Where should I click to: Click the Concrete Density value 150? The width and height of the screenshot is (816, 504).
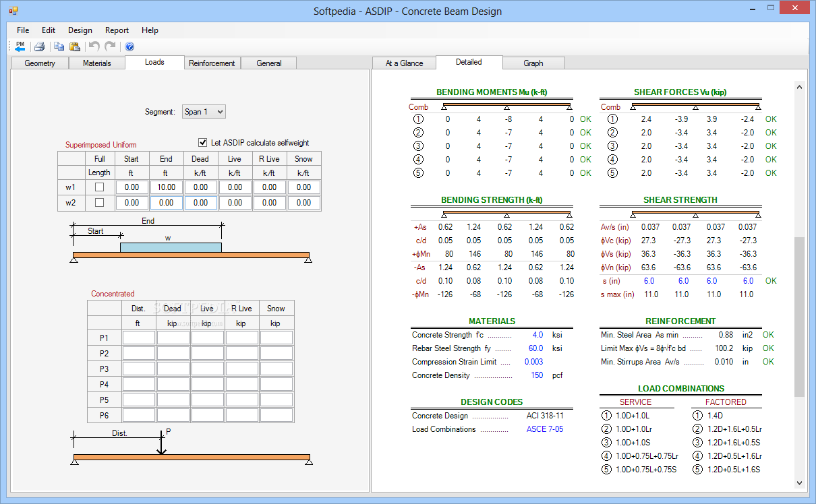537,375
